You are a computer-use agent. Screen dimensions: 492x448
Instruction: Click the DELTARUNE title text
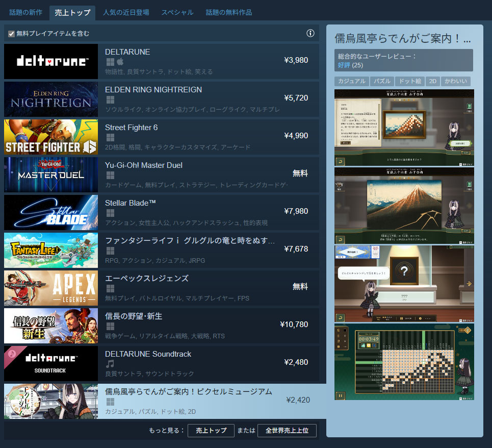pyautogui.click(x=127, y=52)
